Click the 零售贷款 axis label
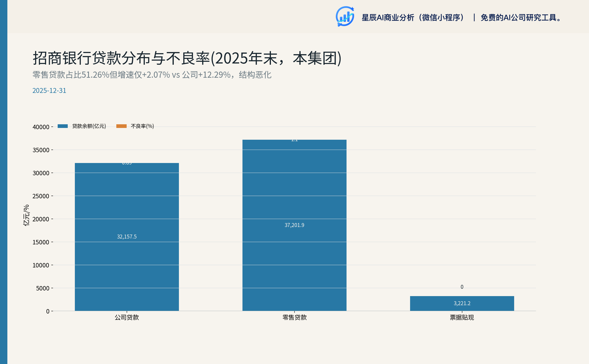The height and width of the screenshot is (364, 589). 294,317
